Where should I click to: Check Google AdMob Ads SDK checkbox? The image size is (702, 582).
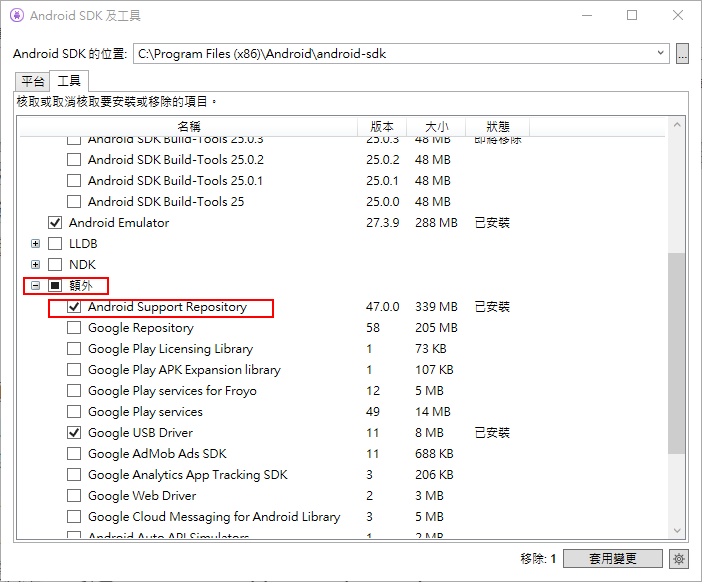74,454
